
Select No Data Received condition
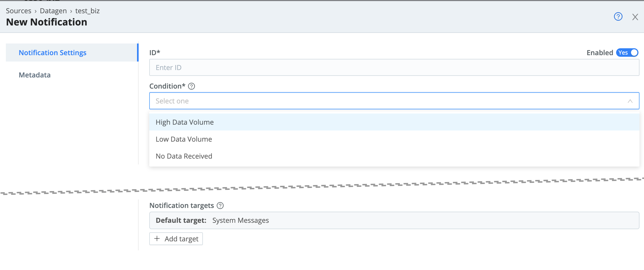[x=184, y=156]
